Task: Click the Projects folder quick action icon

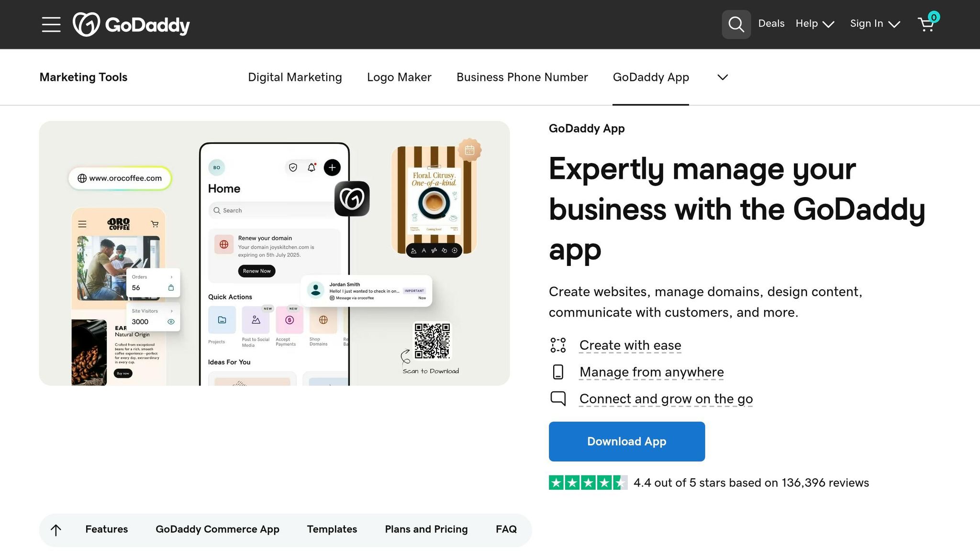Action: click(222, 320)
